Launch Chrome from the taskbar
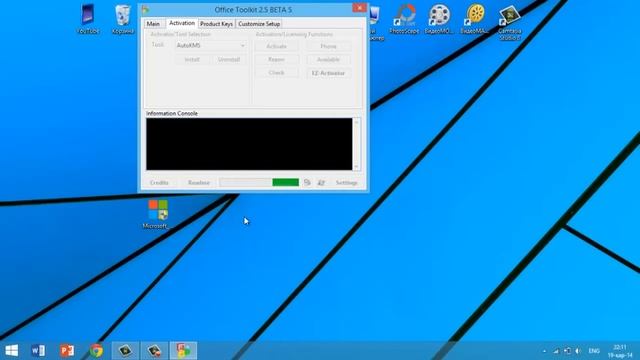This screenshot has width=640, height=360. click(x=96, y=350)
